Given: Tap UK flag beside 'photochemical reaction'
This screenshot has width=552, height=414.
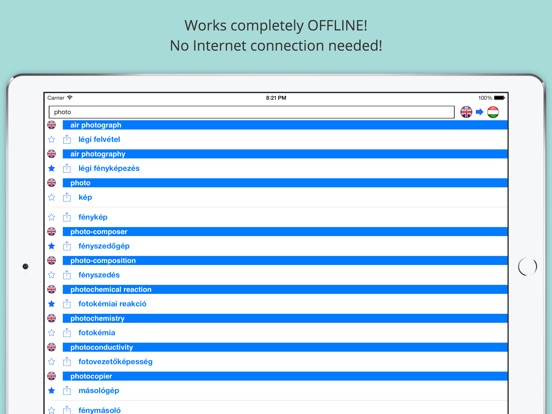Looking at the screenshot, I should pos(52,289).
